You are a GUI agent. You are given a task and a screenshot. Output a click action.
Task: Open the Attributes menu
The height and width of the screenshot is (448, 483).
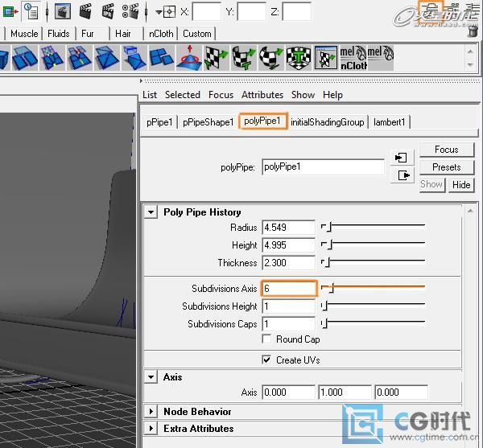262,95
